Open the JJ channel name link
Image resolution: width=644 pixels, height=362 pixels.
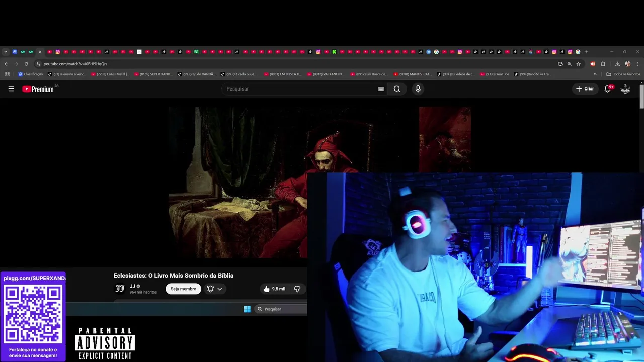tap(132, 286)
